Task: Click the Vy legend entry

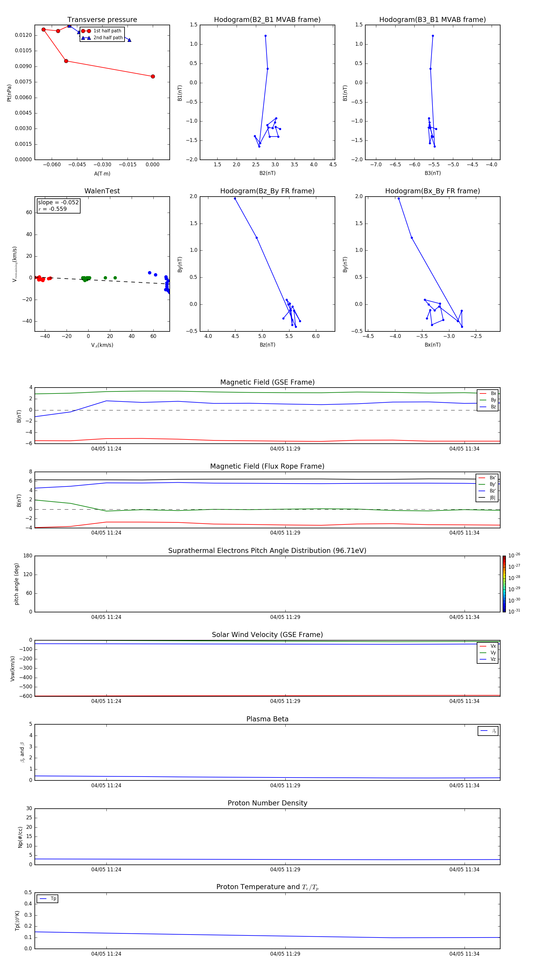Action: (488, 652)
